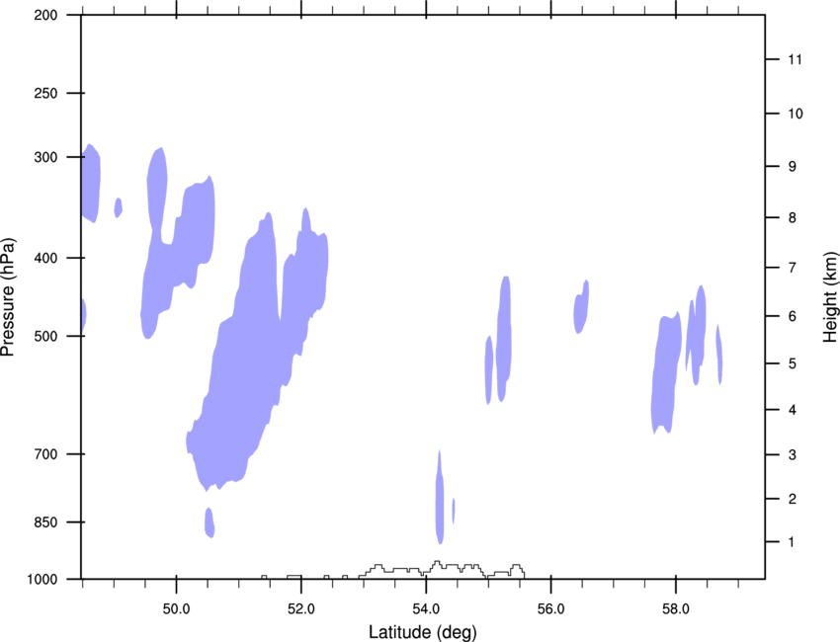Click the 58.0 latitude label
The width and height of the screenshot is (840, 642).
coord(676,609)
